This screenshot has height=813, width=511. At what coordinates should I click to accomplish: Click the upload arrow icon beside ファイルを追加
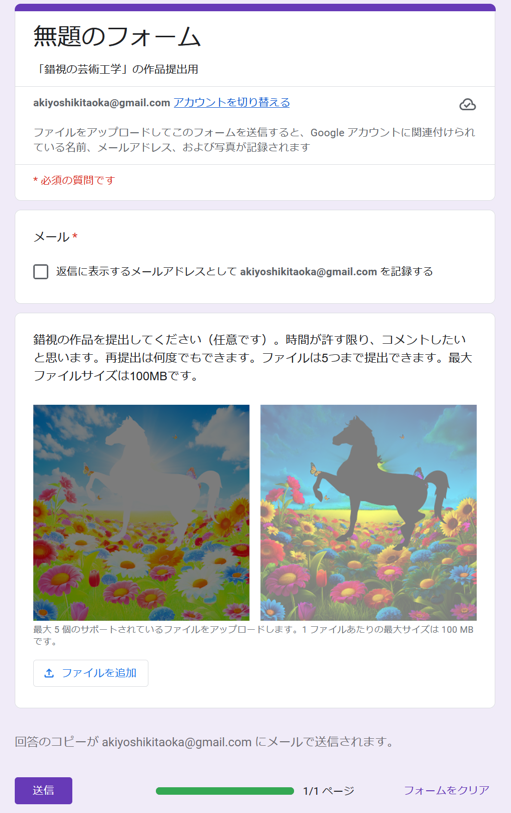(x=49, y=673)
